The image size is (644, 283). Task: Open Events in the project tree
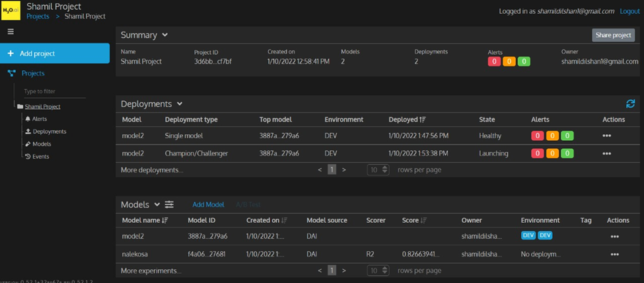coord(41,157)
